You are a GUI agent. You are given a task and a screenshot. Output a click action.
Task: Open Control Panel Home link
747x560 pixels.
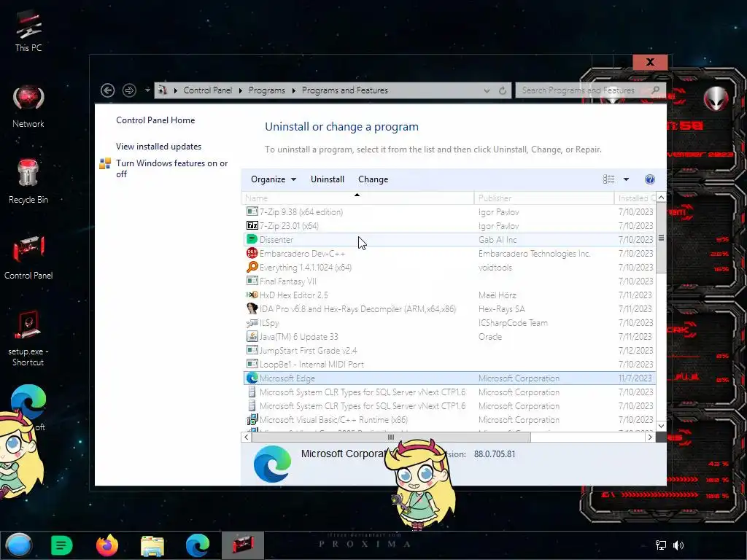155,120
